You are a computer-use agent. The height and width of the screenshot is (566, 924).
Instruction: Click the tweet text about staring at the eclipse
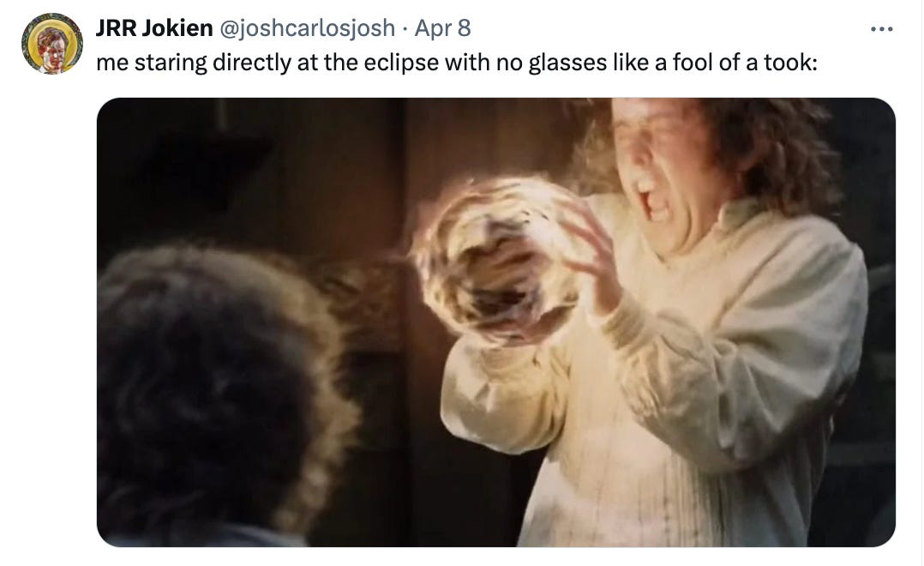[x=457, y=63]
